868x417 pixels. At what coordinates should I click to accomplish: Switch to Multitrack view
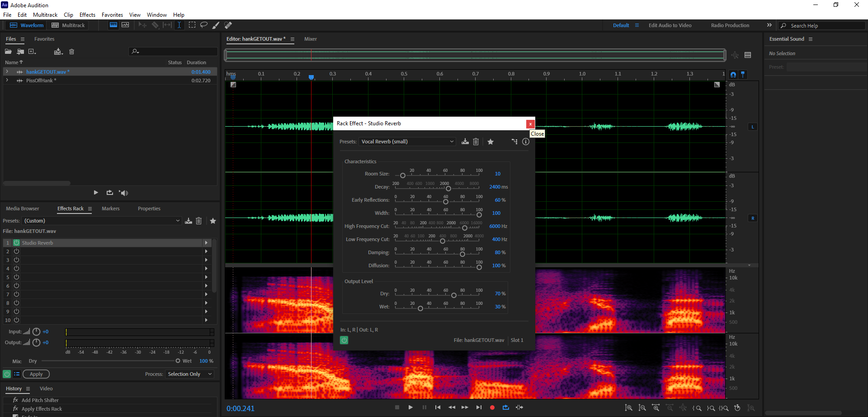click(68, 25)
